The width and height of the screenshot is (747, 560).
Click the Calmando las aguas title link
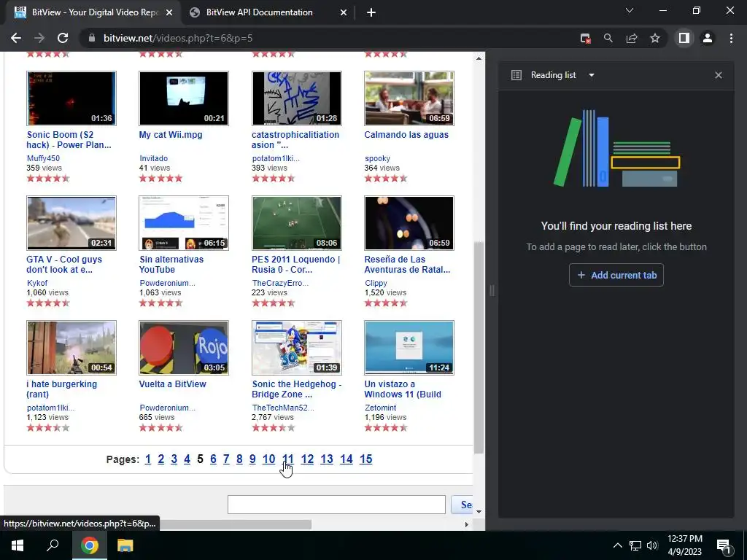406,135
